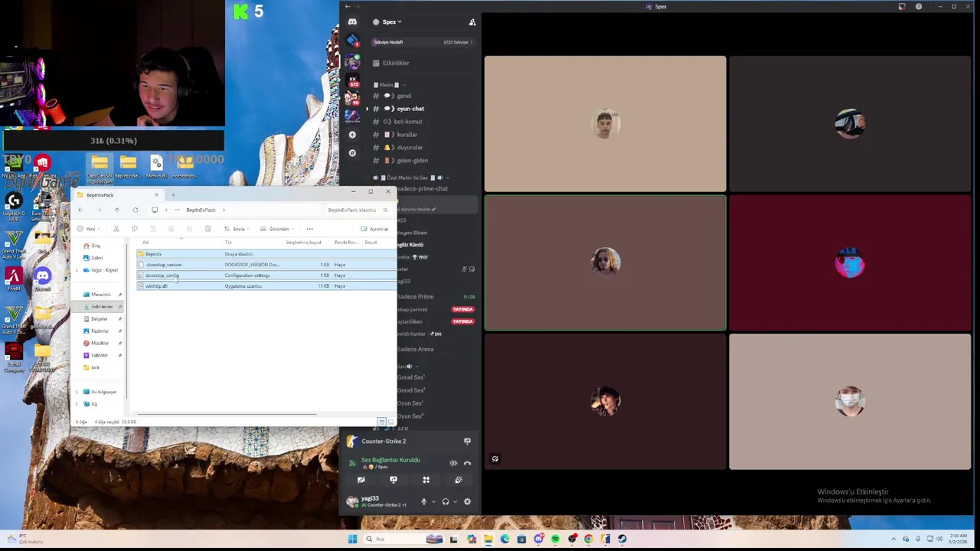
Task: Copy the selected files in Explorer
Action: (x=135, y=229)
